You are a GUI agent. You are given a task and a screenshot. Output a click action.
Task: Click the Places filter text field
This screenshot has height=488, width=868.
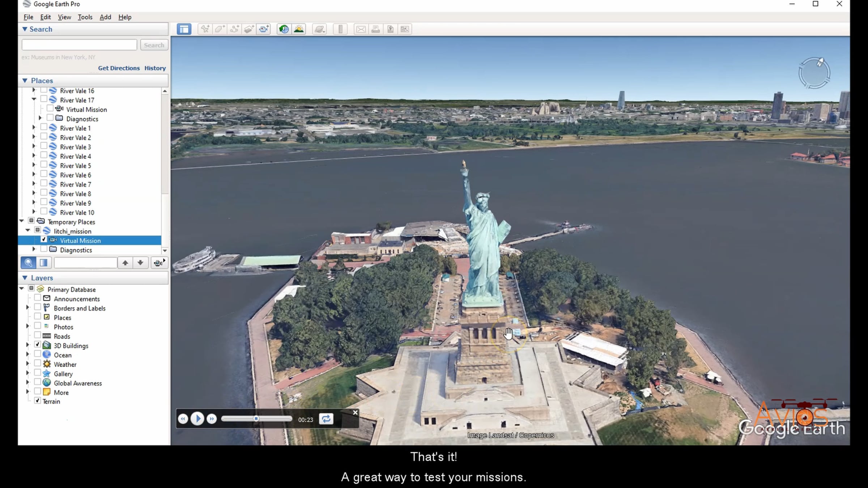pos(85,263)
